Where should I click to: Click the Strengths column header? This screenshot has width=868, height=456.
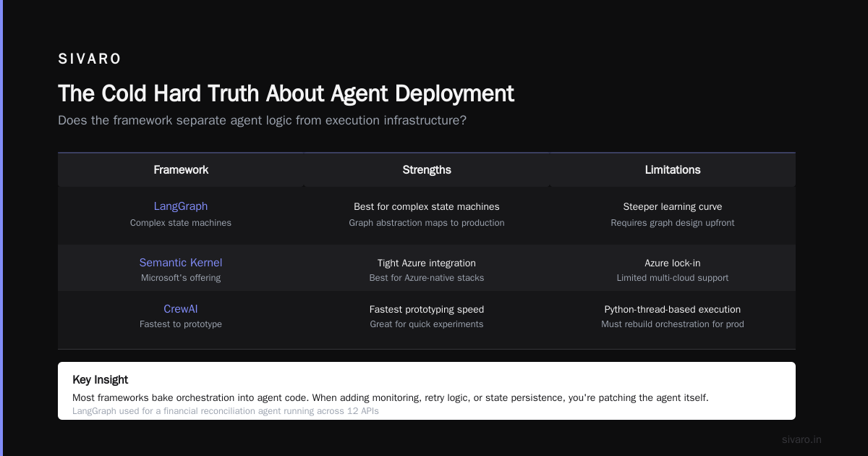[x=427, y=170]
